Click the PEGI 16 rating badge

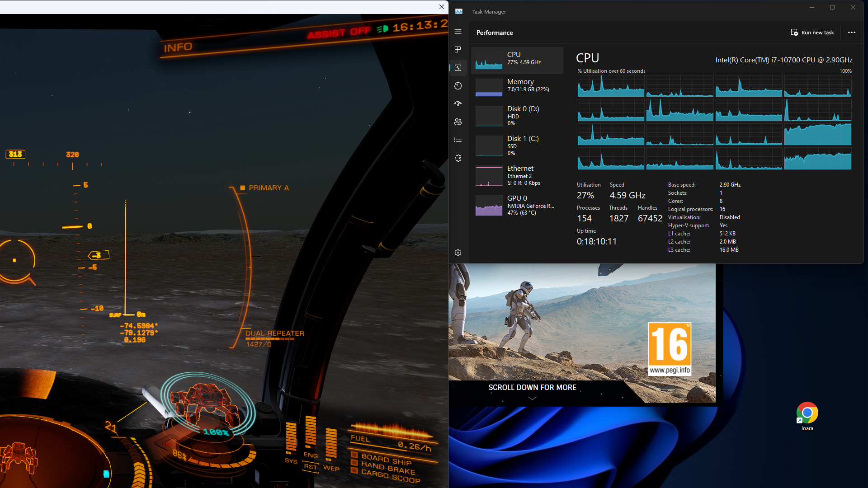pos(670,349)
